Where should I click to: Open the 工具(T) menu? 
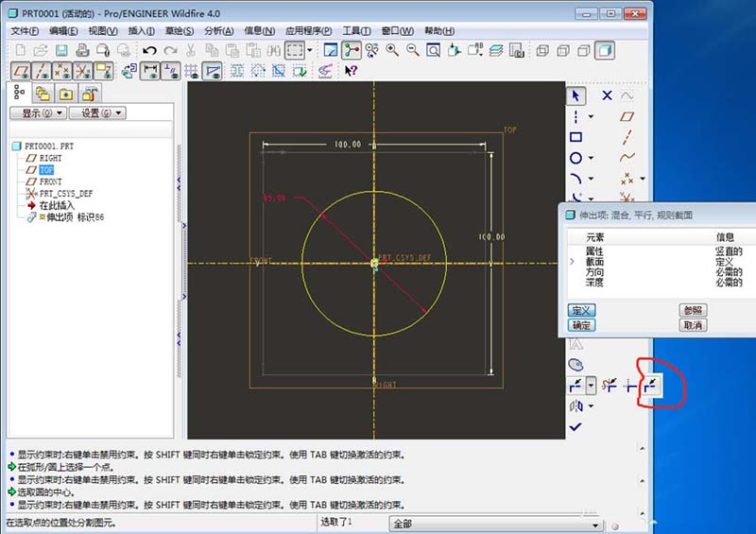tap(356, 31)
